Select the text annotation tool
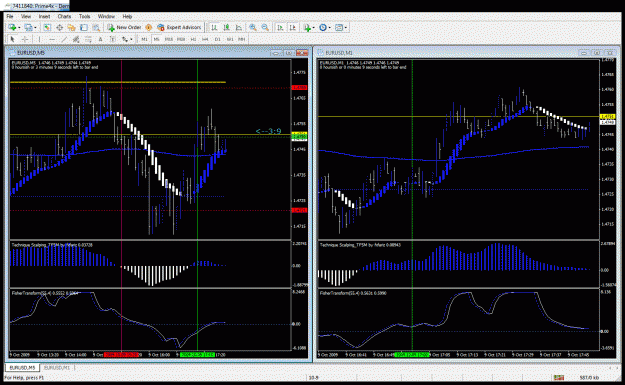The height and width of the screenshot is (385, 625). [x=100, y=39]
